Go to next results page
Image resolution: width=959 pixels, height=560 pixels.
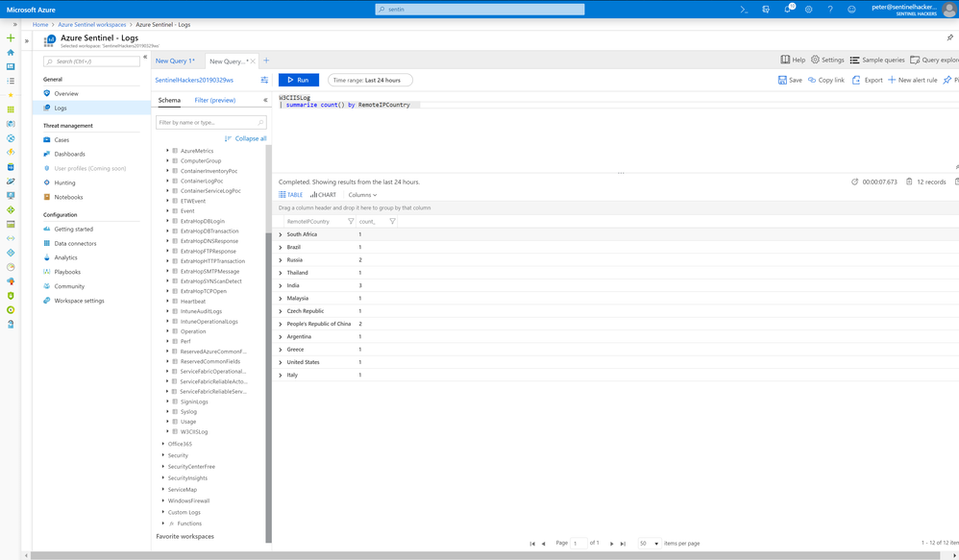[611, 544]
